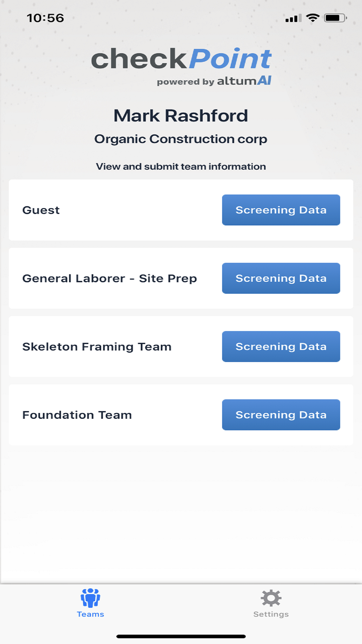View Screening Data for Skeleton Framing Team
Viewport: 362px width, 644px height.
coord(281,347)
